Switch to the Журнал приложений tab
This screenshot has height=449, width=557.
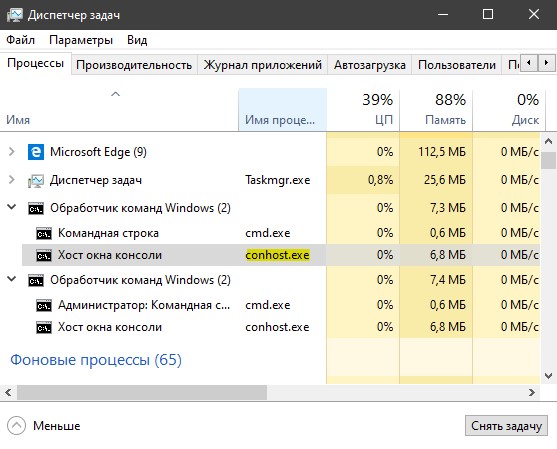pos(263,65)
